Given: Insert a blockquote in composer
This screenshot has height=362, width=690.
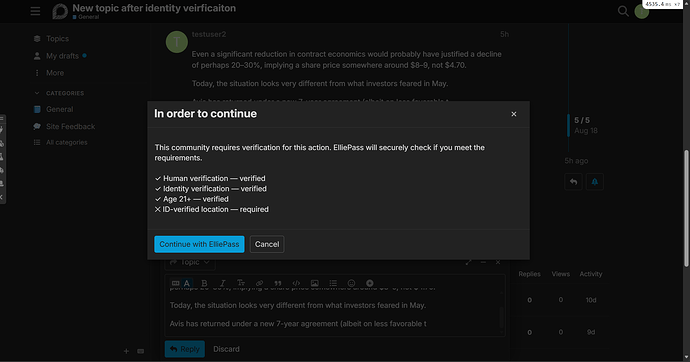Looking at the screenshot, I should [x=278, y=283].
